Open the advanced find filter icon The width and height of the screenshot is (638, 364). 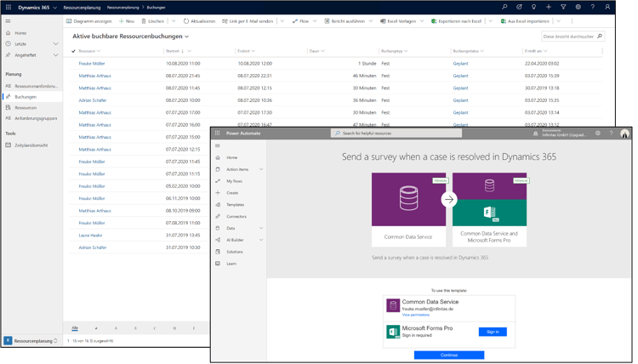tap(563, 7)
